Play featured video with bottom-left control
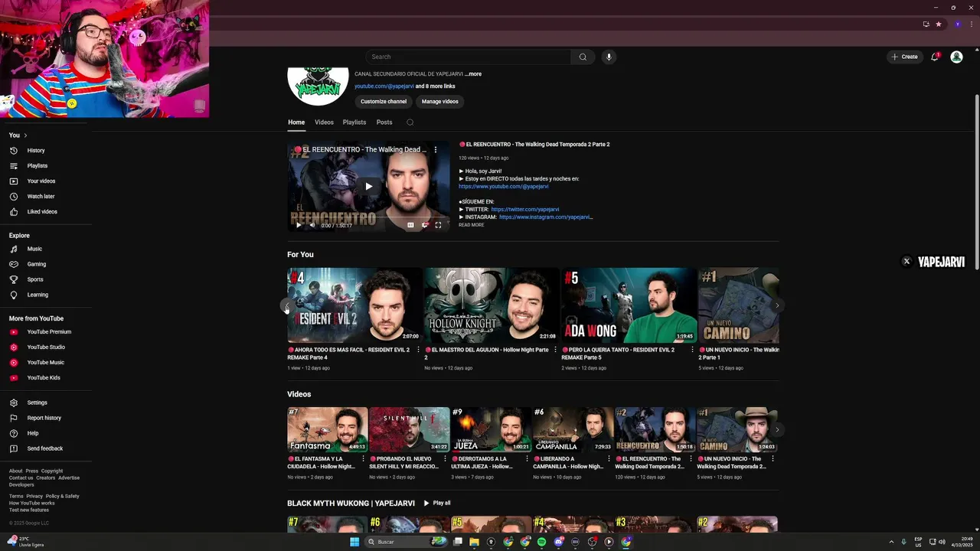 tap(298, 225)
